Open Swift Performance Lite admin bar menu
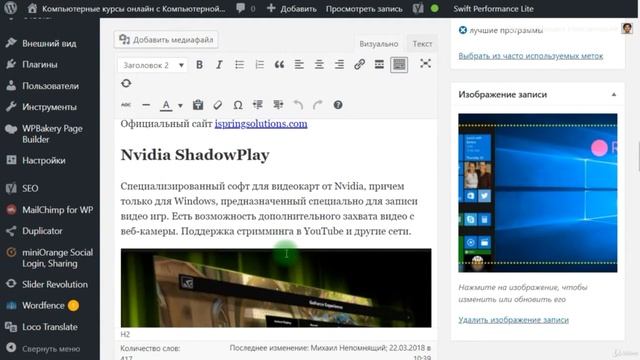The width and height of the screenshot is (640, 360). (x=493, y=9)
